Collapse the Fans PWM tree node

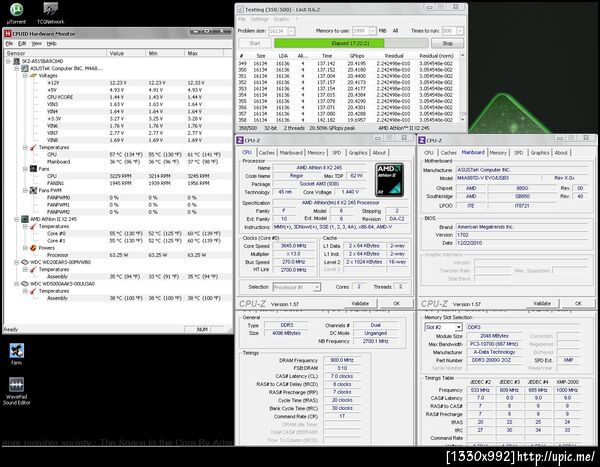pyautogui.click(x=25, y=190)
